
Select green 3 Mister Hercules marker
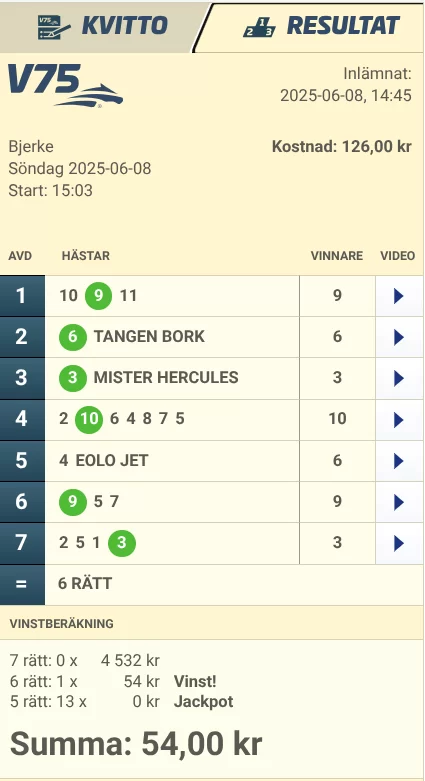point(73,378)
